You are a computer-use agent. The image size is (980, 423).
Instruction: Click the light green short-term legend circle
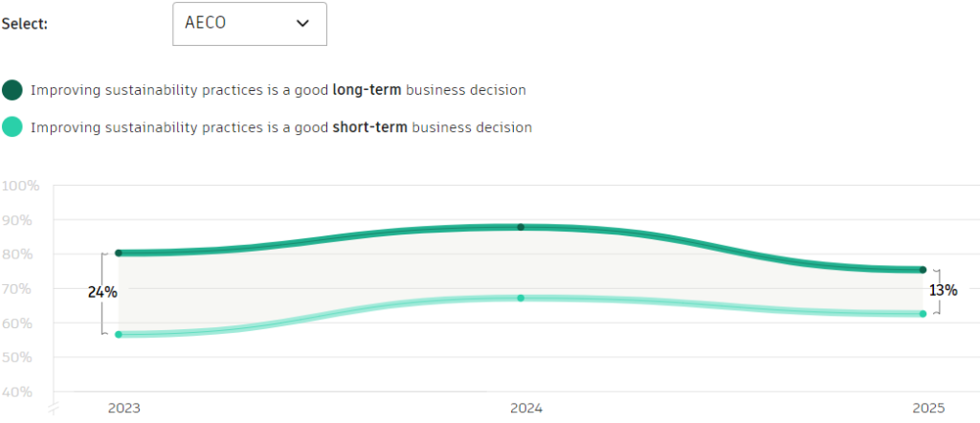pyautogui.click(x=12, y=126)
